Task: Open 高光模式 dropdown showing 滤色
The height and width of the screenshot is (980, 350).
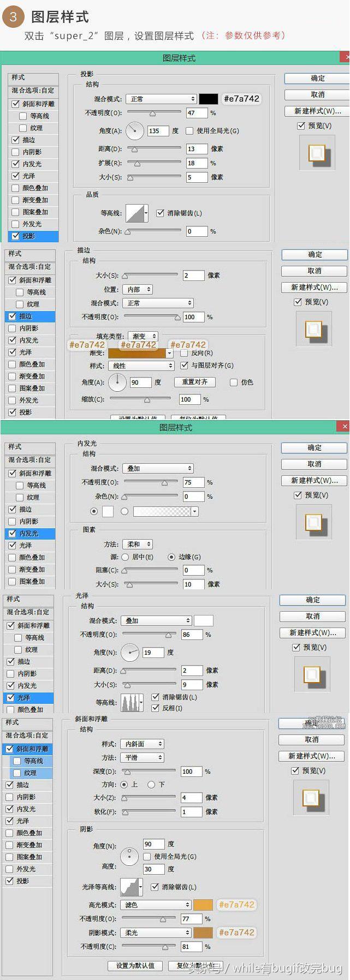Action: coord(156,905)
